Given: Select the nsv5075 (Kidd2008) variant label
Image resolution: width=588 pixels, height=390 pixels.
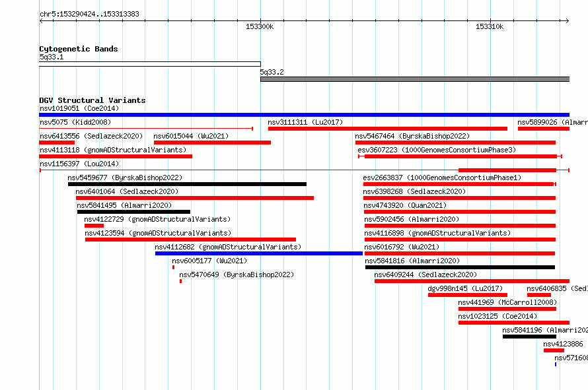Looking at the screenshot, I should click(x=75, y=122).
